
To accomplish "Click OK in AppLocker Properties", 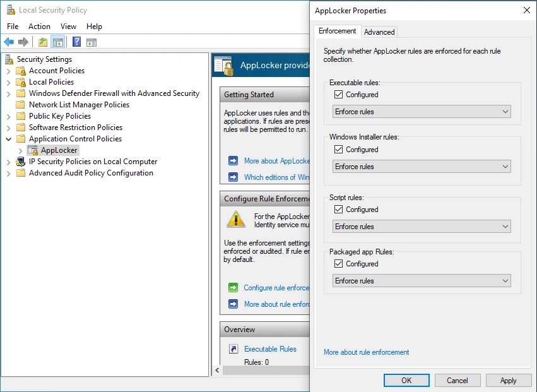I will click(x=406, y=381).
